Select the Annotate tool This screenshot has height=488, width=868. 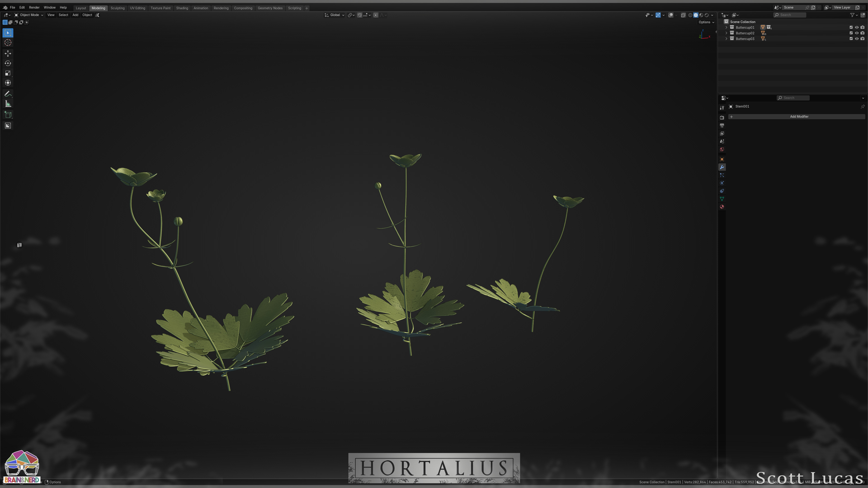[x=8, y=94]
